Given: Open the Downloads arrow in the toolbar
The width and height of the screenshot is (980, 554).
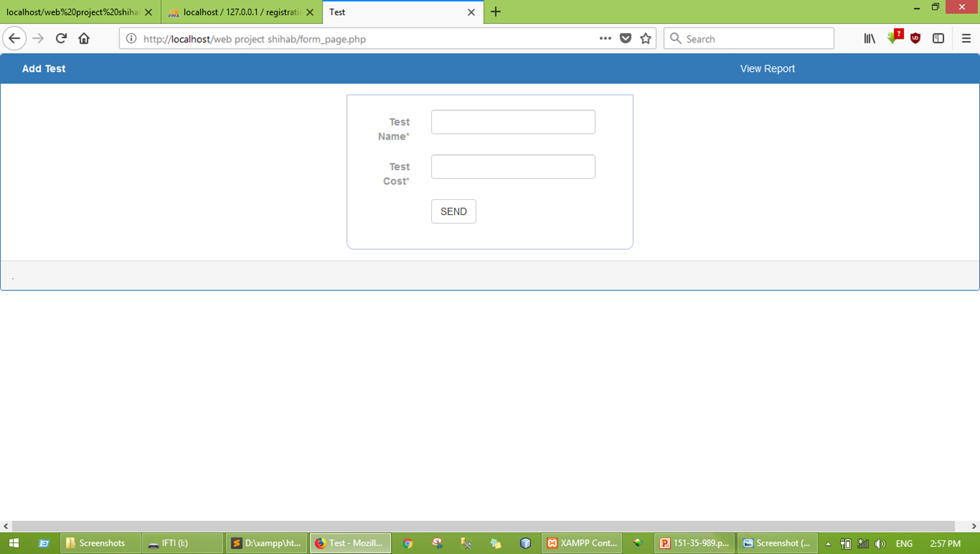Looking at the screenshot, I should pyautogui.click(x=893, y=38).
